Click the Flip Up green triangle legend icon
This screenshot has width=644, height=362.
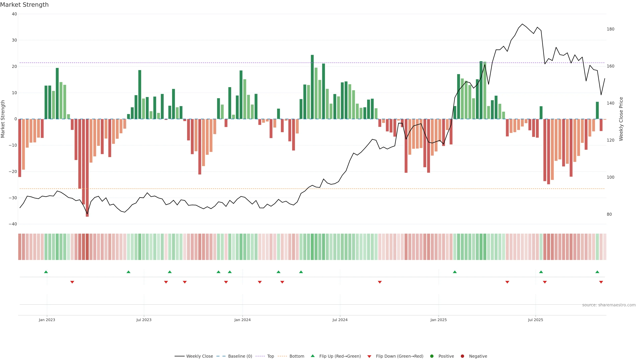[312, 356]
